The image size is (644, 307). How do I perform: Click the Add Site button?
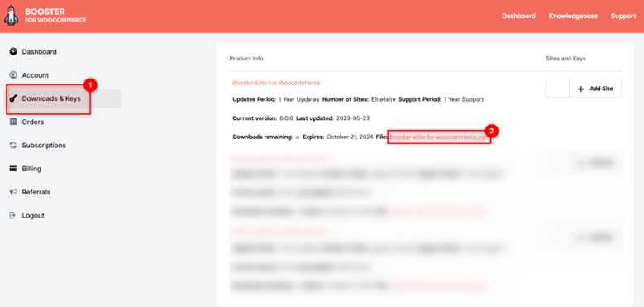coord(595,89)
